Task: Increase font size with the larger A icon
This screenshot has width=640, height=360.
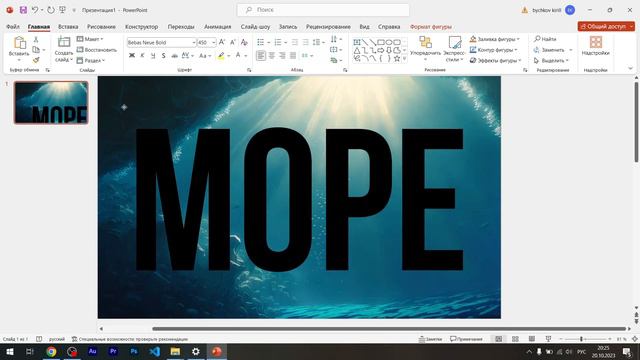Action: [222, 42]
